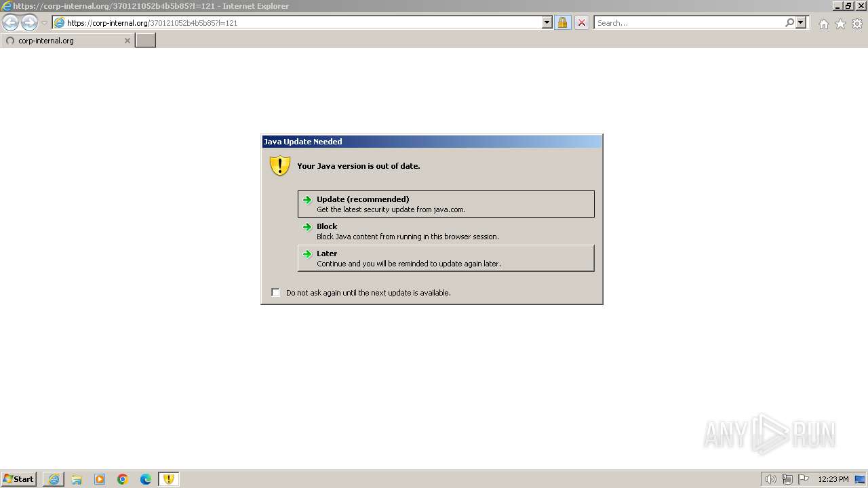Click 'Your Java version is out of date.' text
The height and width of the screenshot is (488, 868).
359,166
